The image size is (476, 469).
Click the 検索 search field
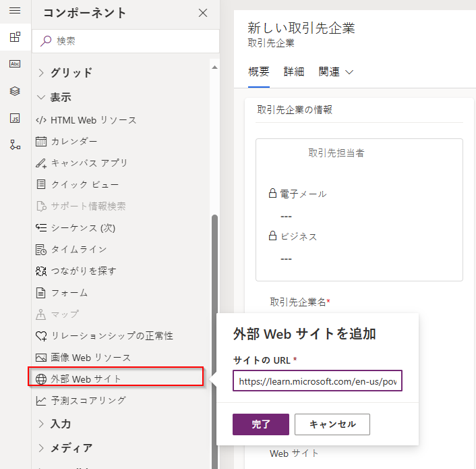tap(125, 41)
